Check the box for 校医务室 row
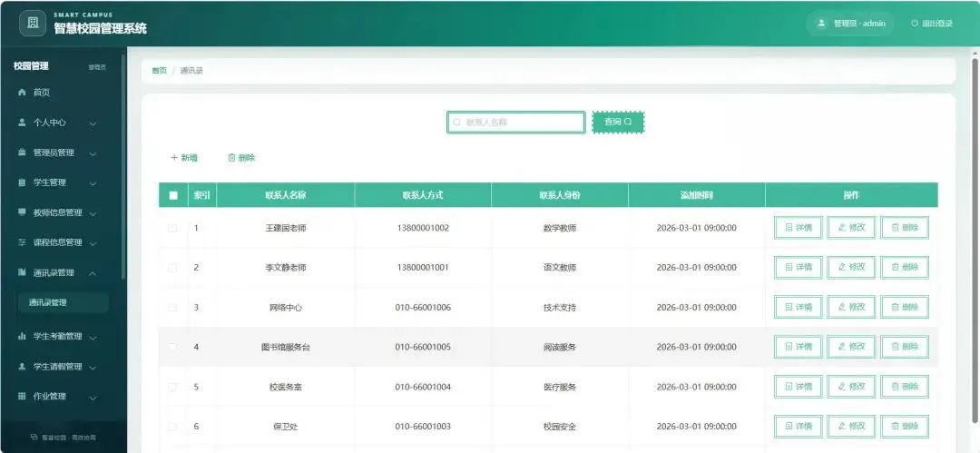This screenshot has width=980, height=453. (x=172, y=387)
